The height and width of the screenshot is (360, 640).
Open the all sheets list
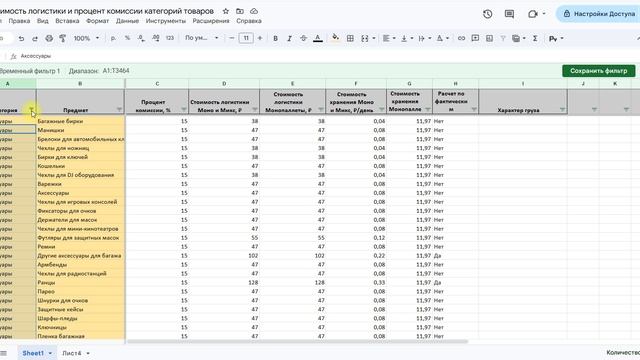tap(4, 353)
